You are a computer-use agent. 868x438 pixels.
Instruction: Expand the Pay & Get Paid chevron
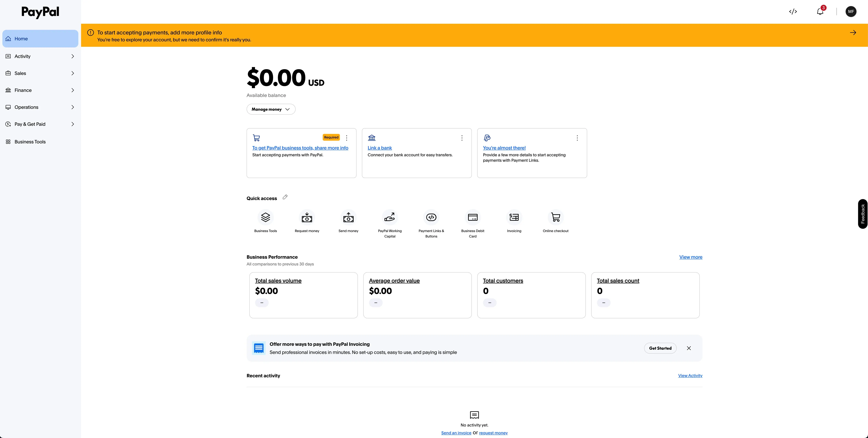[72, 124]
